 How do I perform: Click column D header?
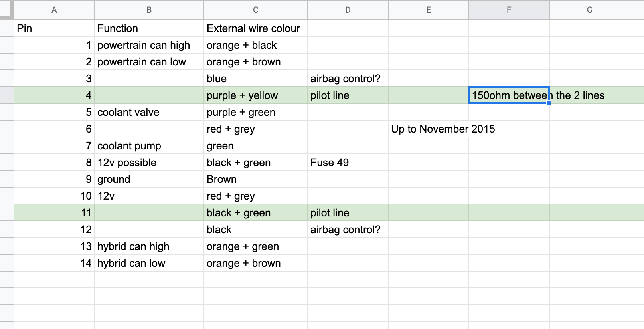coord(348,10)
